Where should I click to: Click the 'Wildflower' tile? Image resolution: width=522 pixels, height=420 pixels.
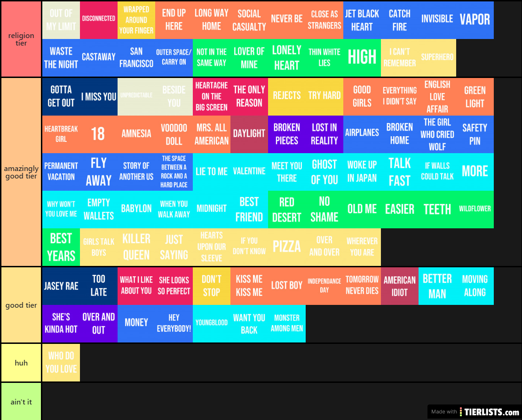475,210
